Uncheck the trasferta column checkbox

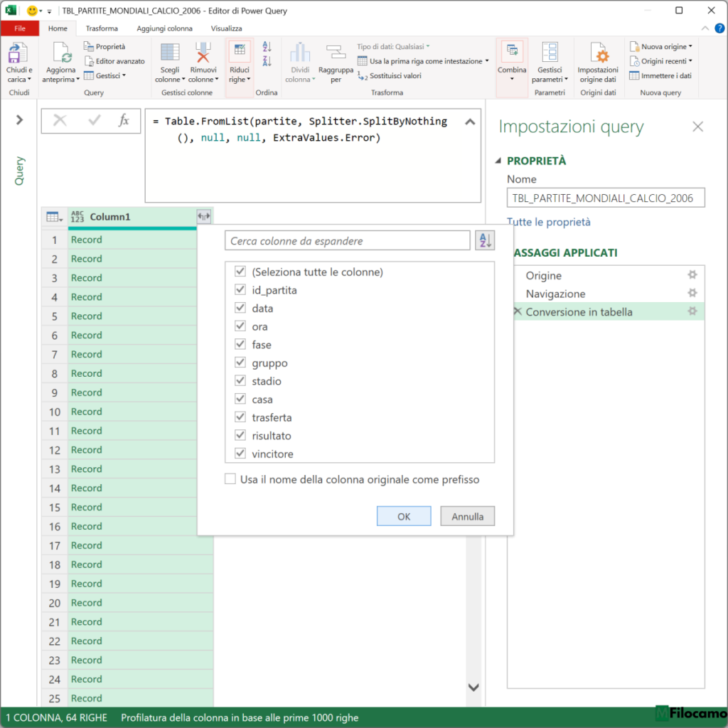240,417
